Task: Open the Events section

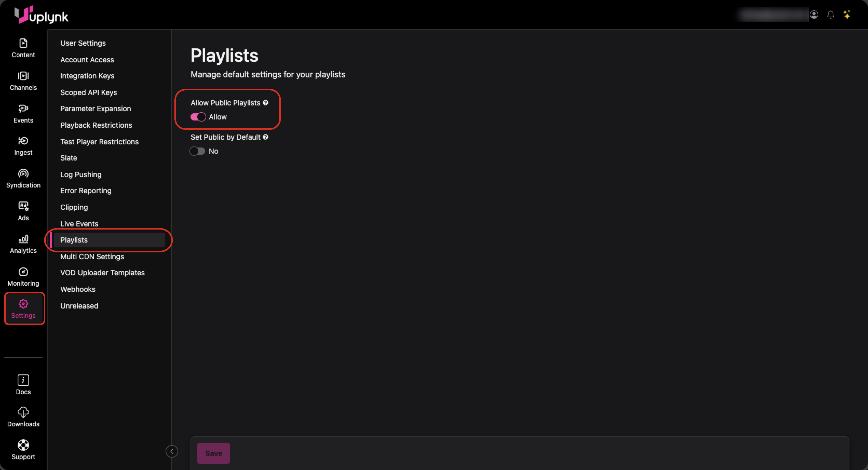Action: pos(23,113)
